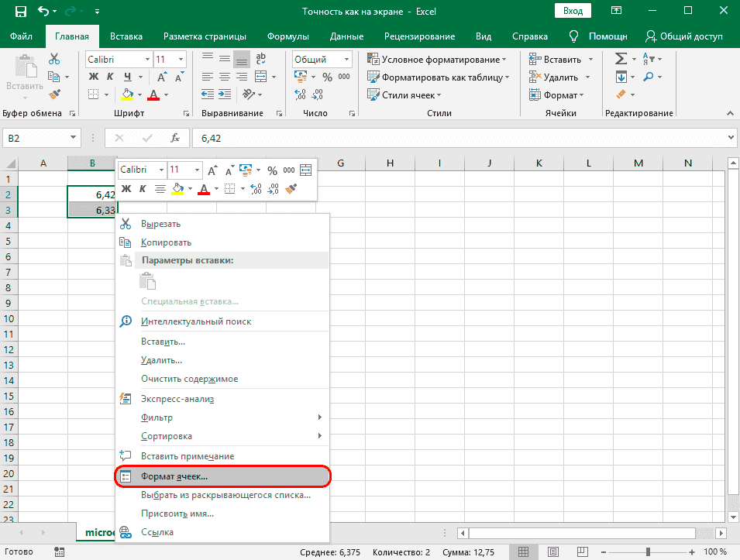Click the Вход button in the title bar
This screenshot has width=740, height=560.
pos(574,10)
